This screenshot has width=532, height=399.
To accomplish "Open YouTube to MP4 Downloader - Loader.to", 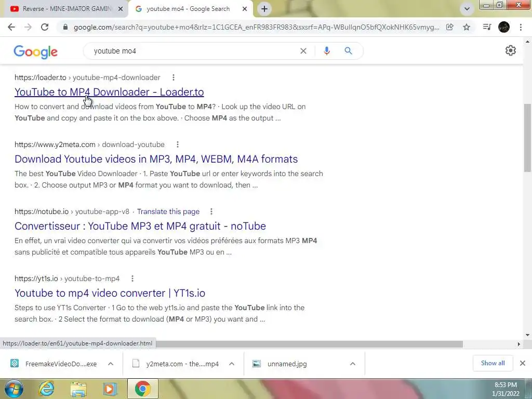I will click(x=109, y=92).
